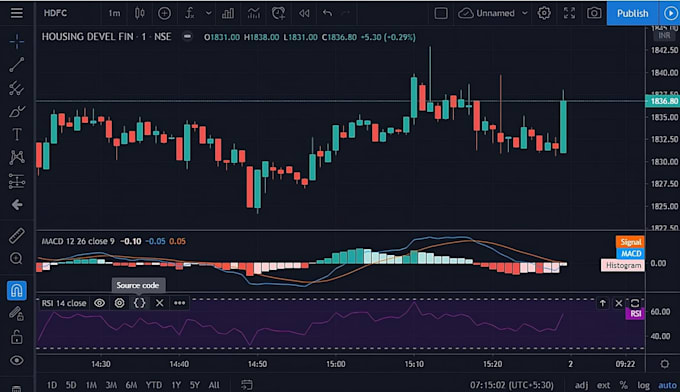Viewport: 680px width, 392px height.
Task: Select the 1M date range
Action: click(x=91, y=385)
